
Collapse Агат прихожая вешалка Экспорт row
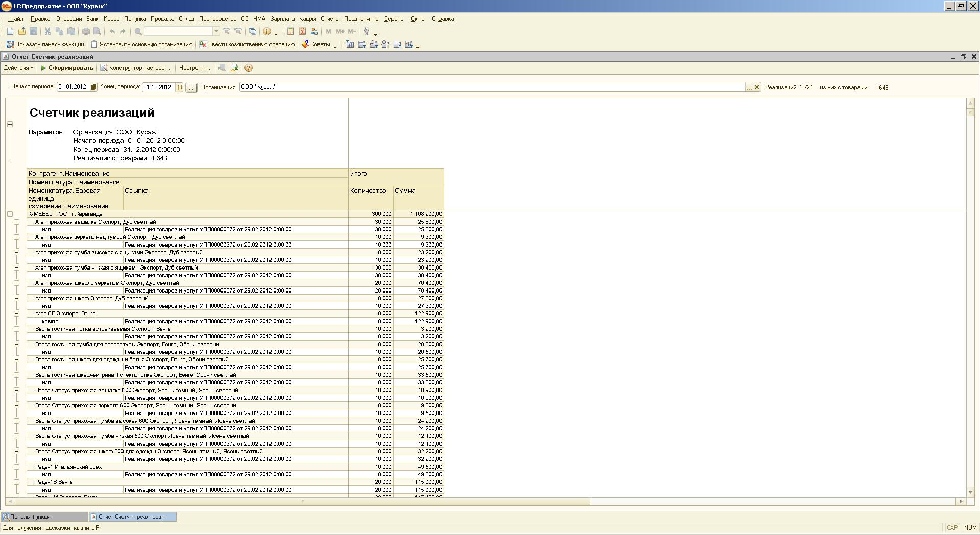(x=16, y=222)
